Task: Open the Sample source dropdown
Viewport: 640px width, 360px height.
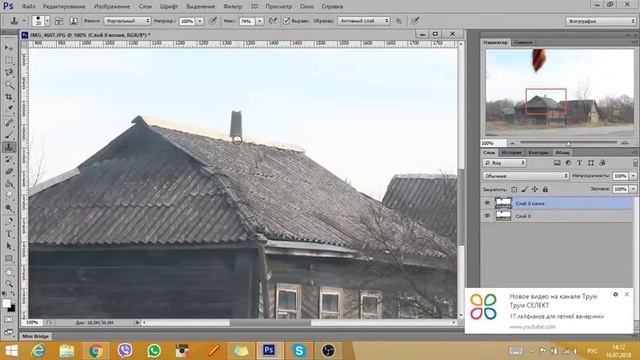Action: [x=364, y=21]
